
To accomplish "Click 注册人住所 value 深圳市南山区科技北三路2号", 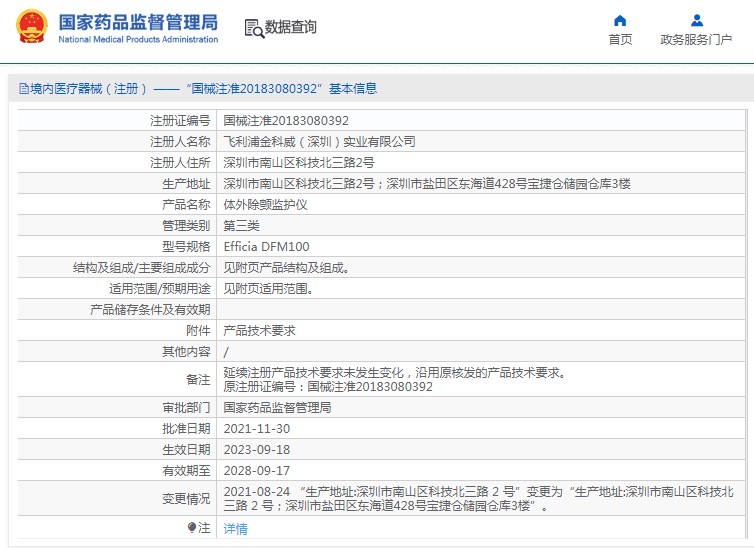I will pyautogui.click(x=299, y=162).
